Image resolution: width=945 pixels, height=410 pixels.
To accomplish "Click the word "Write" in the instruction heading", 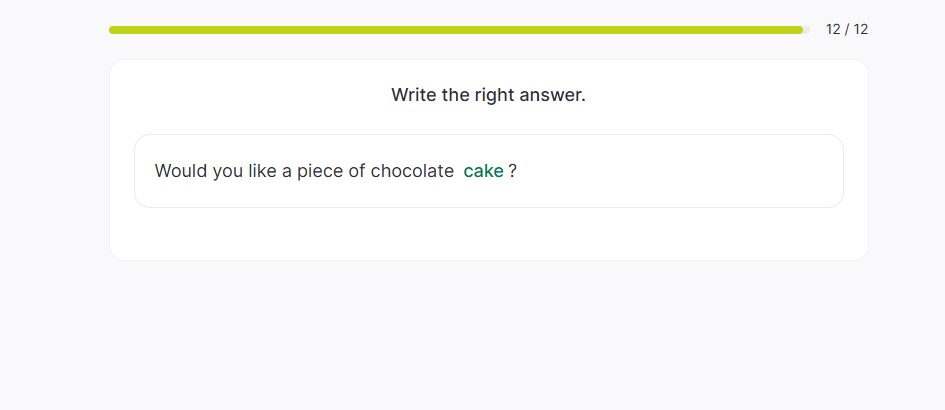I will tap(413, 95).
